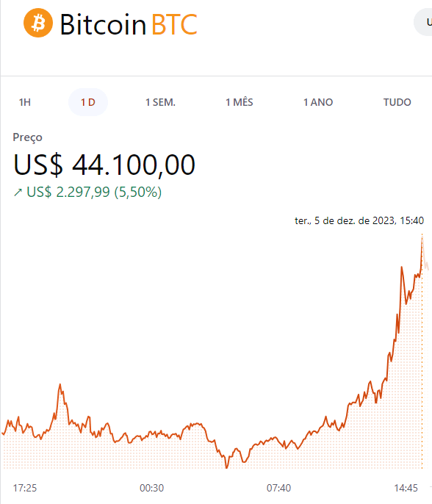The width and height of the screenshot is (432, 504).
Task: Click the 00:30 time axis label
Action: pos(151,488)
